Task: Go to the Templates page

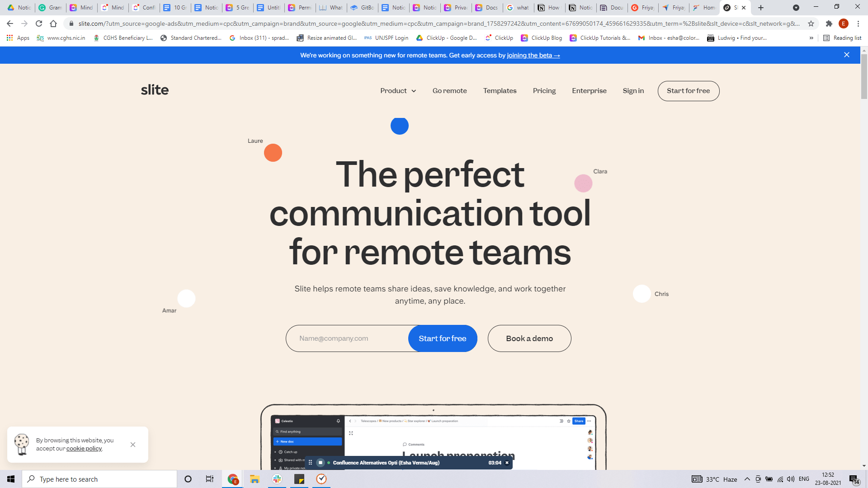Action: [500, 91]
